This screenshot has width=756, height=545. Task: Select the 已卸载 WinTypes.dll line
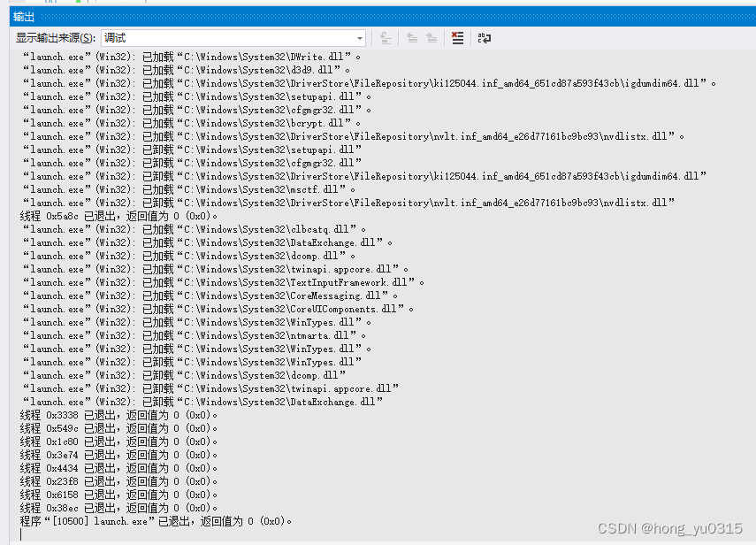[192, 362]
